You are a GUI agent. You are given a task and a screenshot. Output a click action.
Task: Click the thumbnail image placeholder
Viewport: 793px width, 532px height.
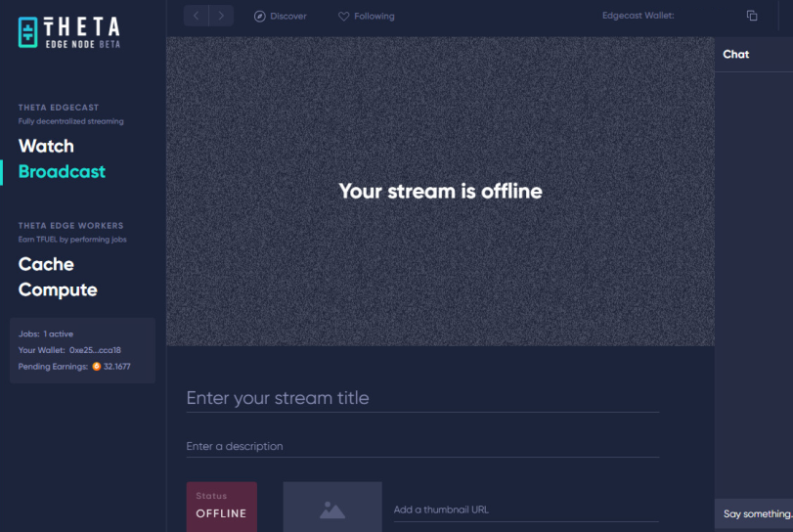(x=332, y=507)
